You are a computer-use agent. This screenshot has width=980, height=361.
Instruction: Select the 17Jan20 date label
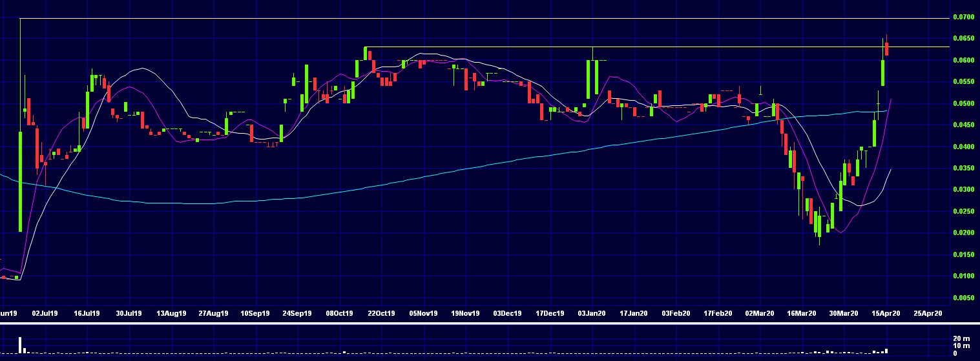[x=634, y=313]
